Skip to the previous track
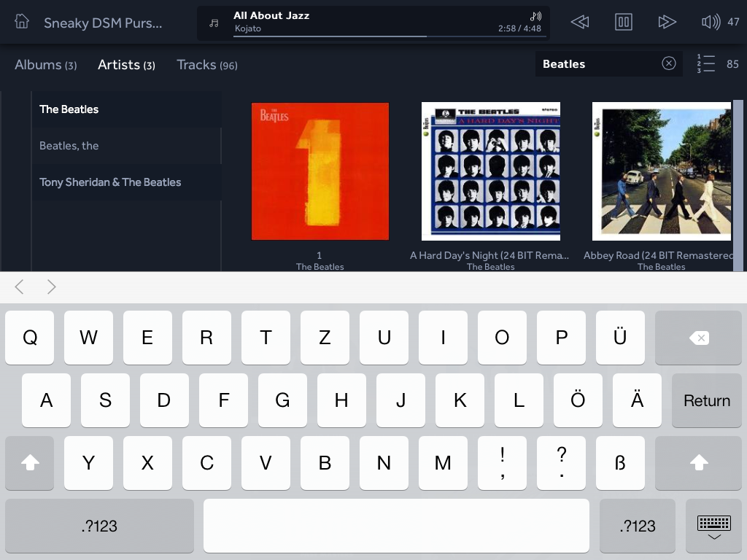747x560 pixels. pyautogui.click(x=580, y=22)
